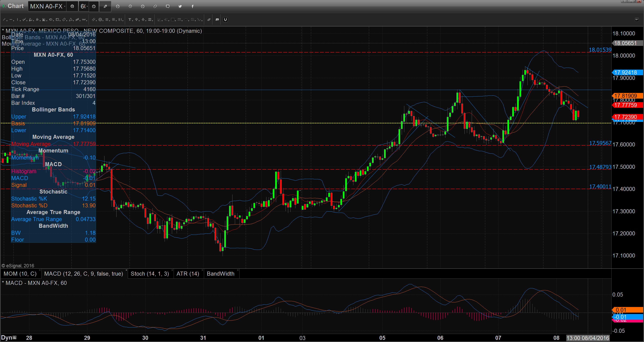Click the PTI tool icon
The width and height of the screenshot is (644, 342).
pyautogui.click(x=193, y=20)
